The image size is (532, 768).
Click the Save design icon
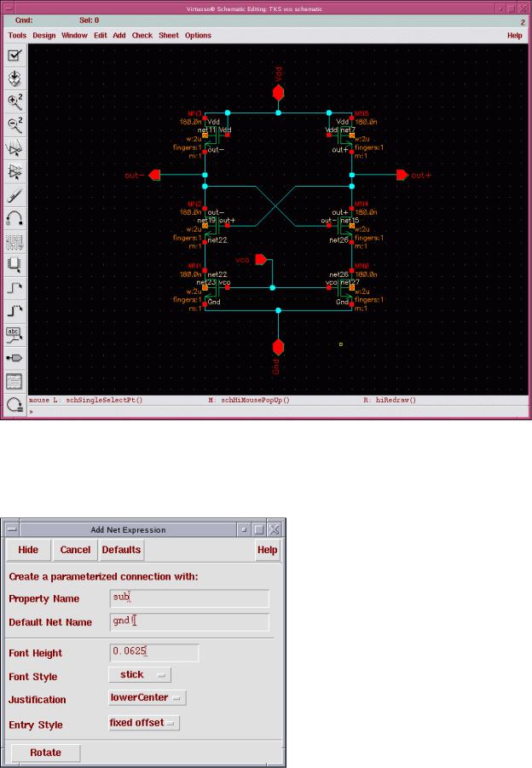click(x=14, y=78)
